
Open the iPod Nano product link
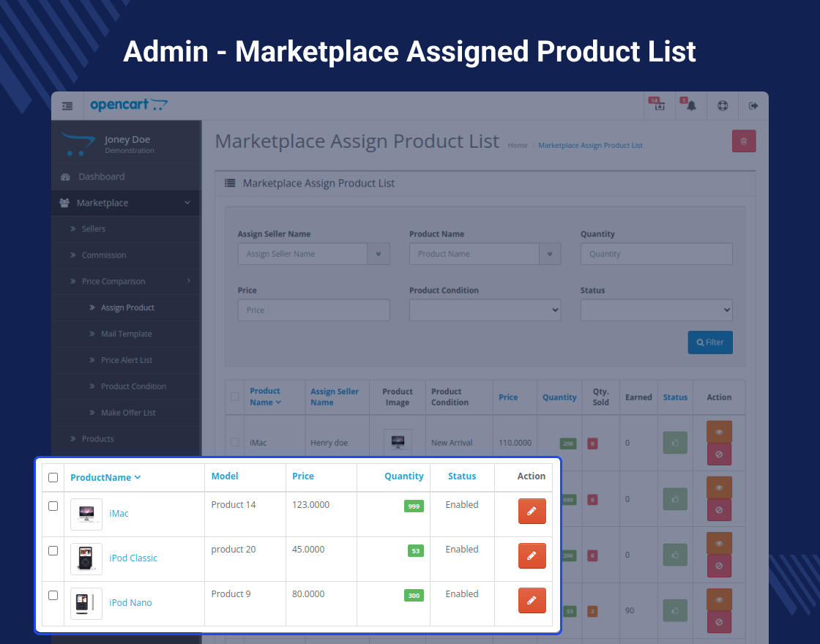130,602
